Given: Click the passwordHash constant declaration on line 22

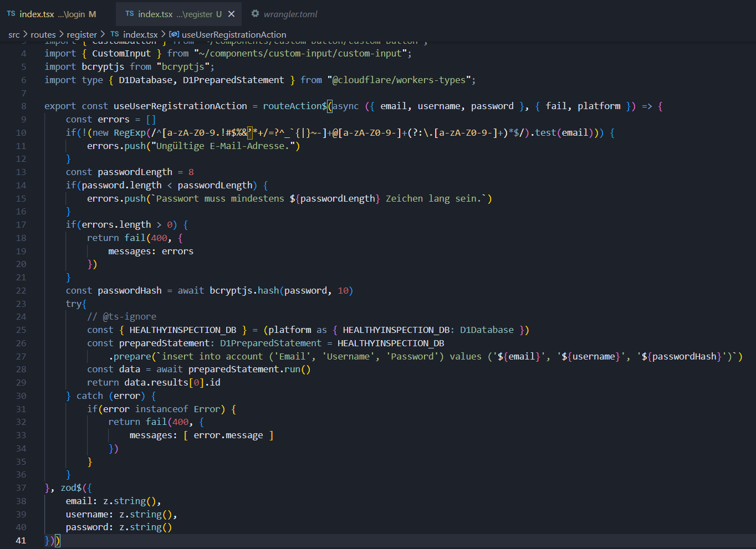Looking at the screenshot, I should pyautogui.click(x=130, y=290).
